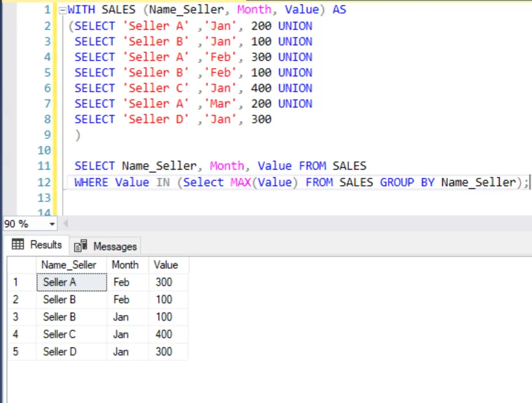Click the 'Jan' cell in row 4
This screenshot has height=403, width=532.
pyautogui.click(x=128, y=334)
